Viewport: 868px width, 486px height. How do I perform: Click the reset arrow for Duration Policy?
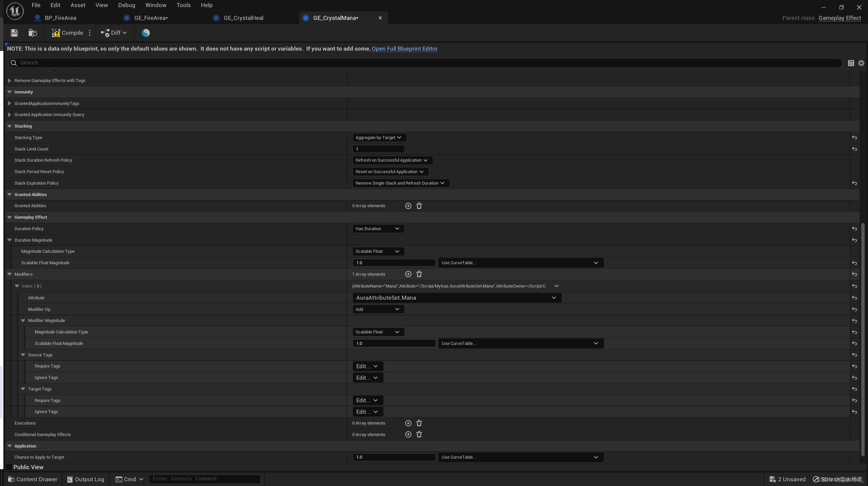coord(854,228)
